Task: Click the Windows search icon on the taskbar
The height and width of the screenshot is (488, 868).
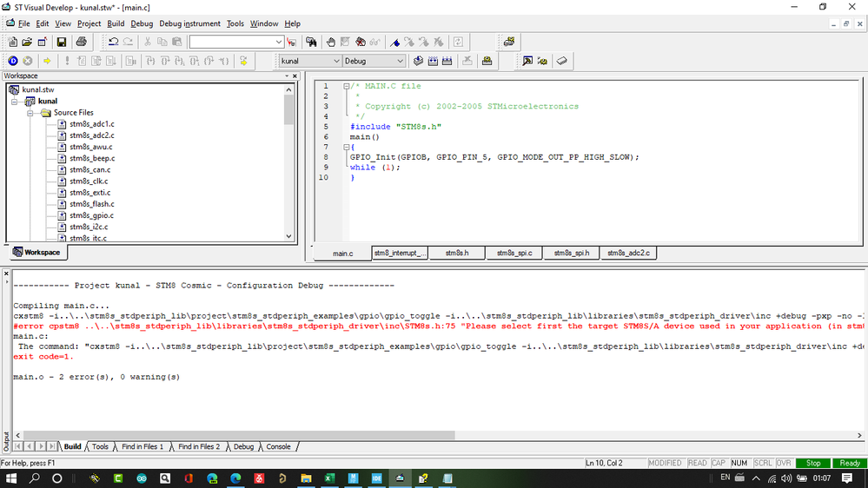Action: pos(35,478)
